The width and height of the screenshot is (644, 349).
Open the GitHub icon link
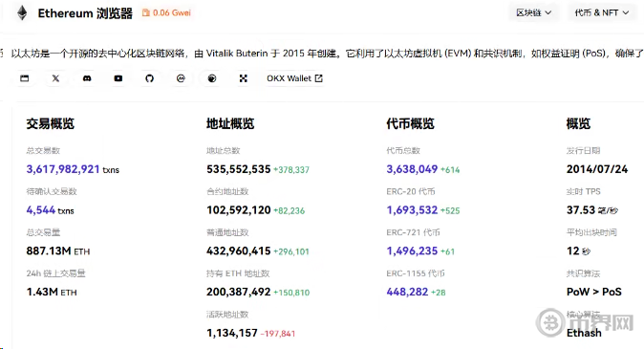click(149, 78)
